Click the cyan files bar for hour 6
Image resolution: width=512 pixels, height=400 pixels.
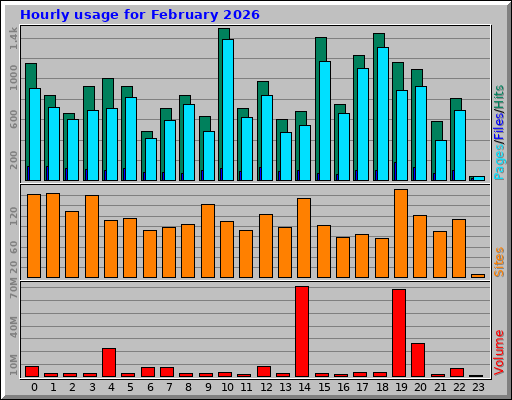coord(151,159)
